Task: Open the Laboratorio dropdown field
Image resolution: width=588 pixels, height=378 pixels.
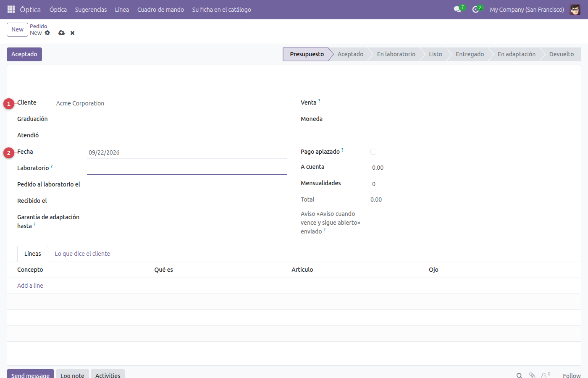Action: coord(187,168)
